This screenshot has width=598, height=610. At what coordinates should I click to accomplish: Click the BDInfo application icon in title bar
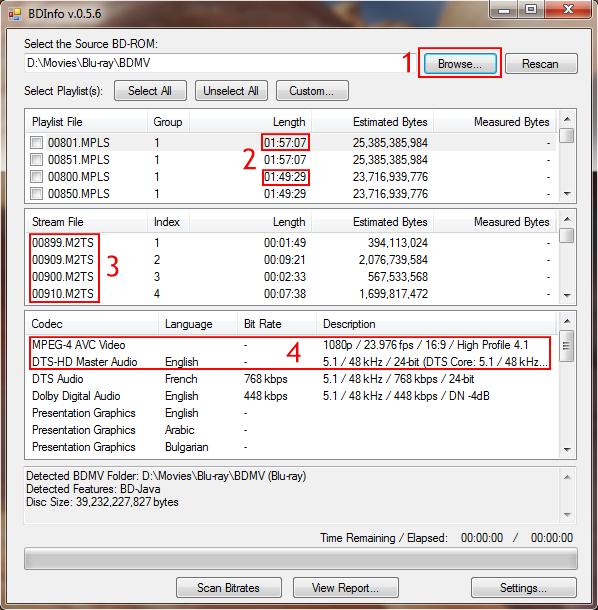tap(14, 14)
